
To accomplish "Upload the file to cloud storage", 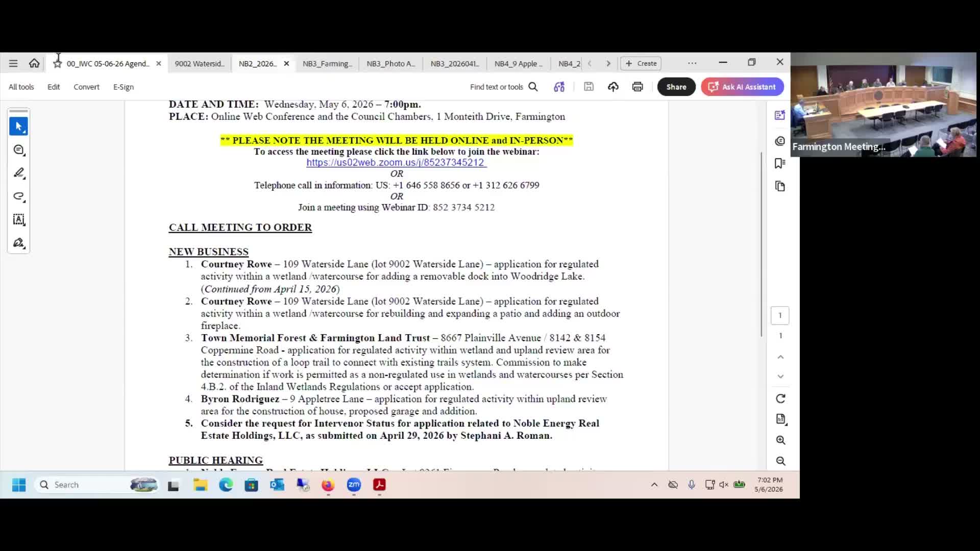I will 613,87.
